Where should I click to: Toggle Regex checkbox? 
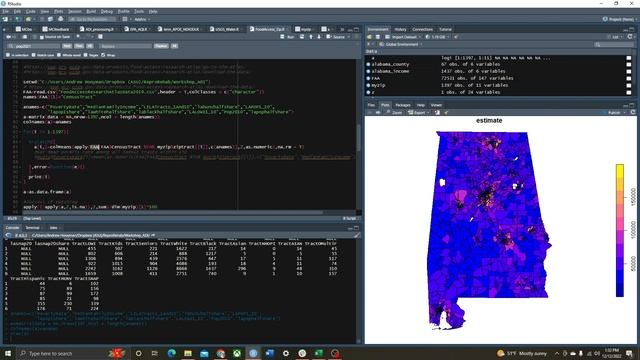pos(85,55)
